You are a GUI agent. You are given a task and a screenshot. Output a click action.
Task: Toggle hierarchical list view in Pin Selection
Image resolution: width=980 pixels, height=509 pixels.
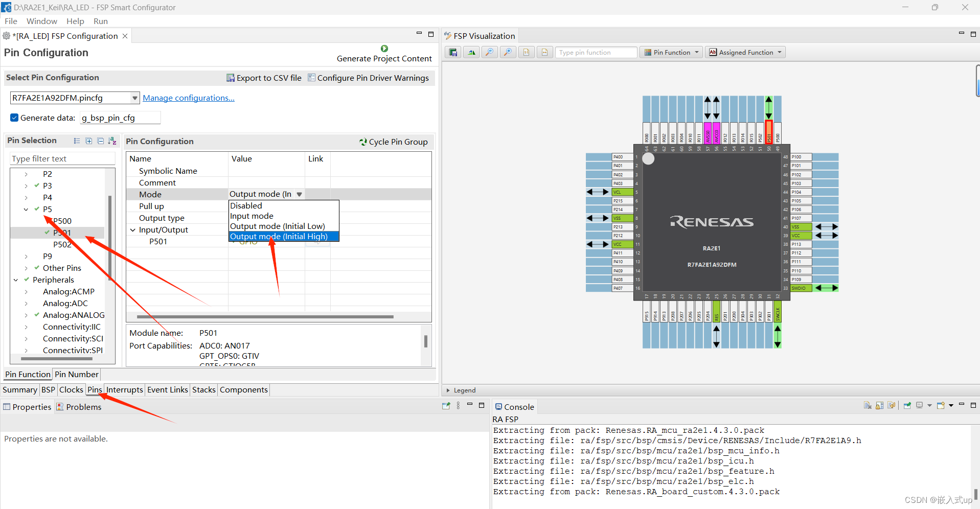coord(77,141)
